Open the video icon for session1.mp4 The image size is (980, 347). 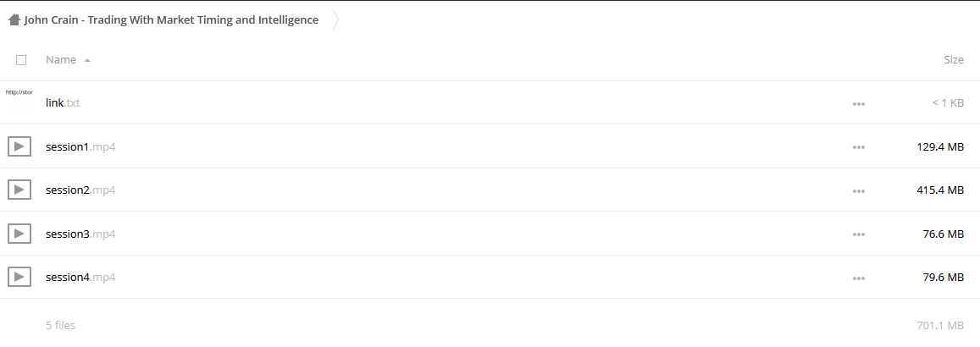point(19,146)
